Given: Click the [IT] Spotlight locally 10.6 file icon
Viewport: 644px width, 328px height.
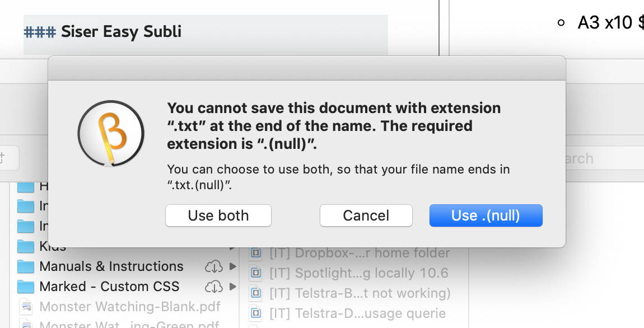Looking at the screenshot, I should point(256,273).
